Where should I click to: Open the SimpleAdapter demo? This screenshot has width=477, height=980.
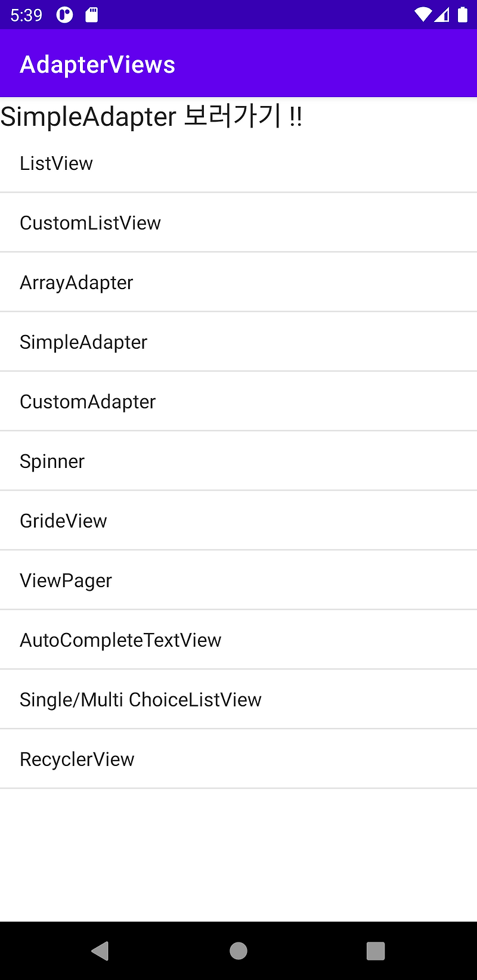(x=83, y=341)
